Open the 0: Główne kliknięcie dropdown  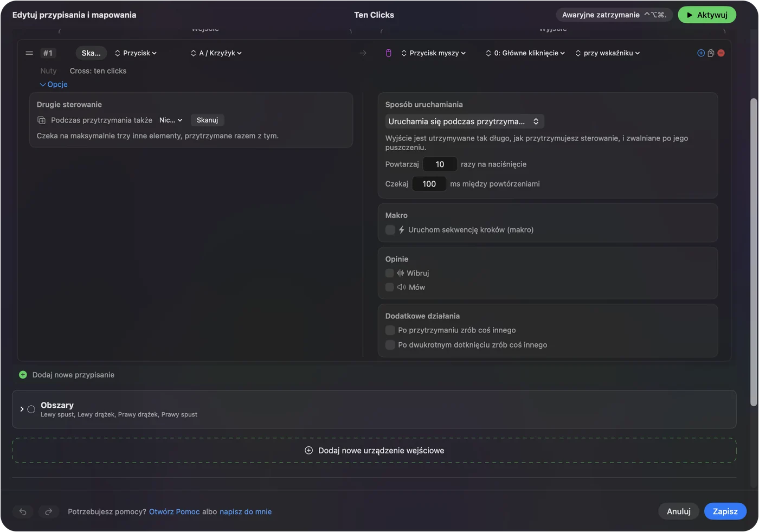525,53
